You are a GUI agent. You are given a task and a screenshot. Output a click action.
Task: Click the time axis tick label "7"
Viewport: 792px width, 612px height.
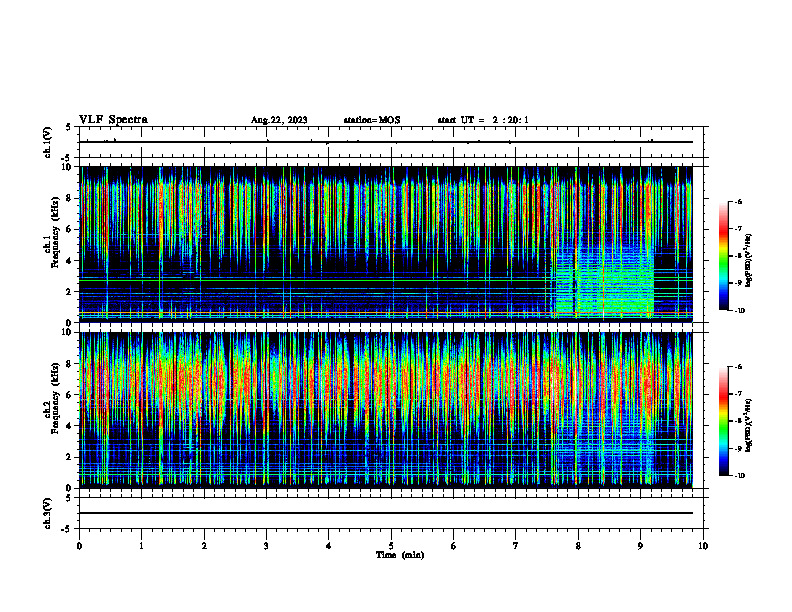(x=516, y=546)
